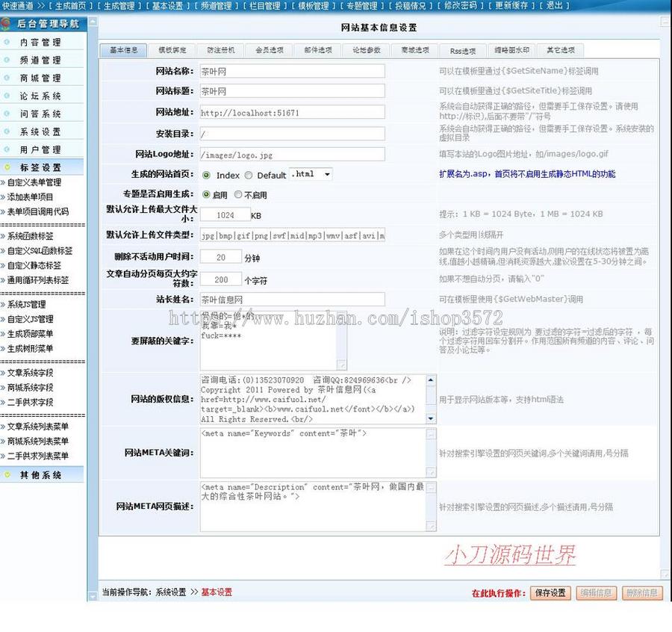The height and width of the screenshot is (632, 672).
Task: Select 不启用 for topic generation
Action: click(x=237, y=194)
